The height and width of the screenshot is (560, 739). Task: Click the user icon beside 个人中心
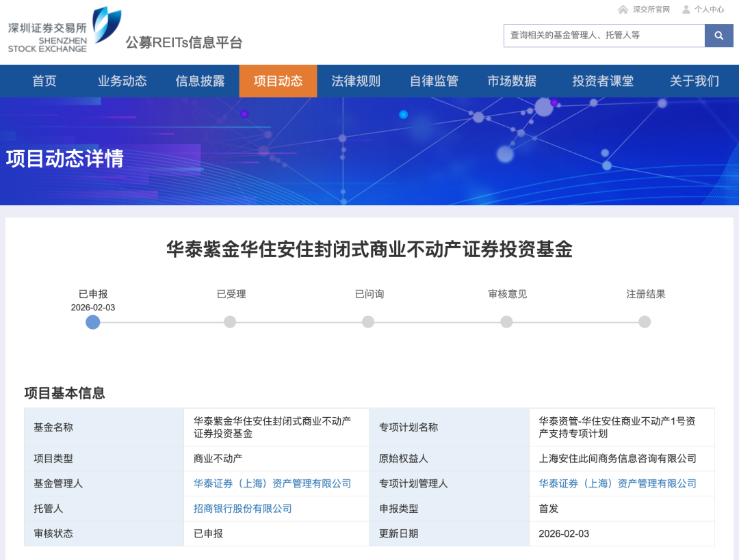[686, 10]
